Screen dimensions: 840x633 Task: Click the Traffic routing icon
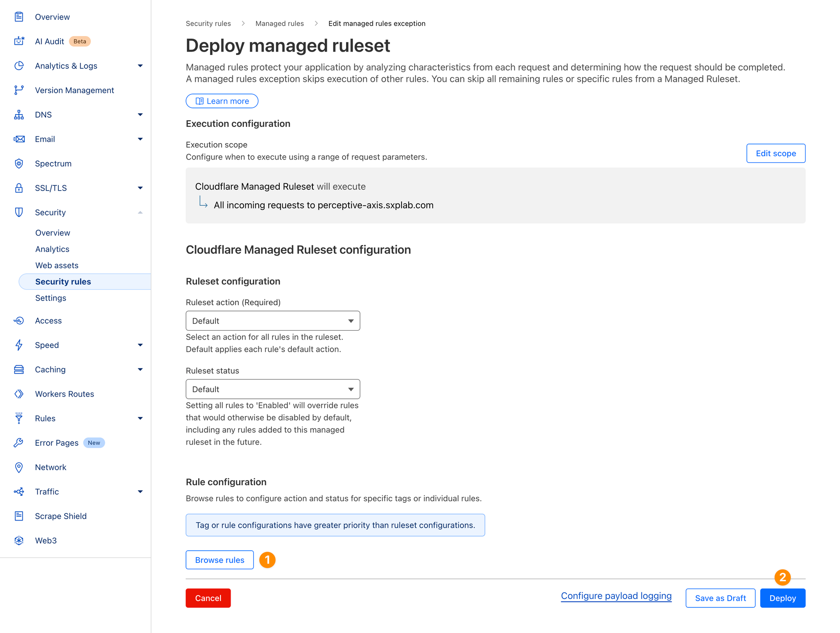(x=19, y=492)
